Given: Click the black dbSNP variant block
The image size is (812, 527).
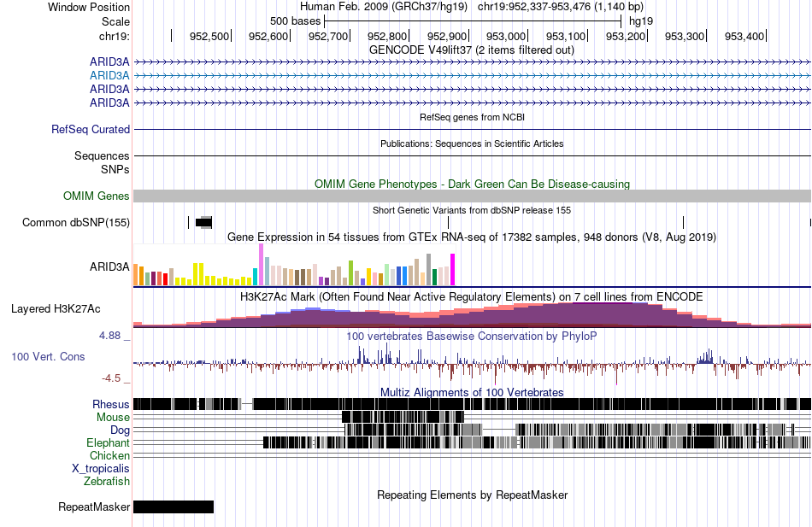Looking at the screenshot, I should point(203,223).
